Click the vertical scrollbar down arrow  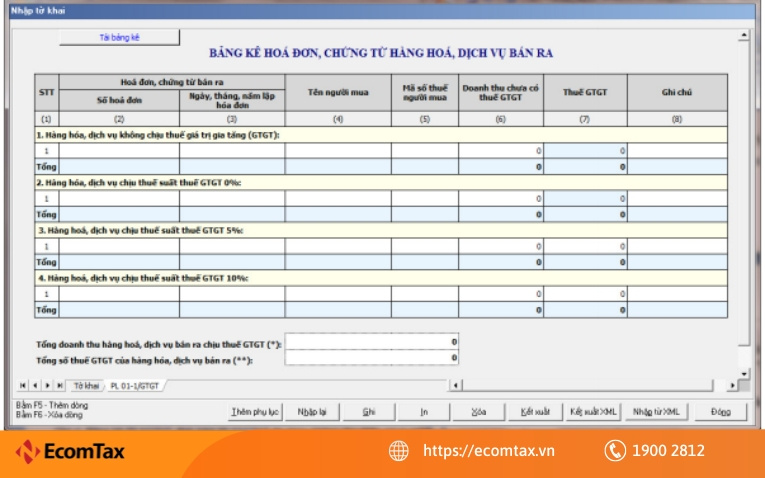744,374
